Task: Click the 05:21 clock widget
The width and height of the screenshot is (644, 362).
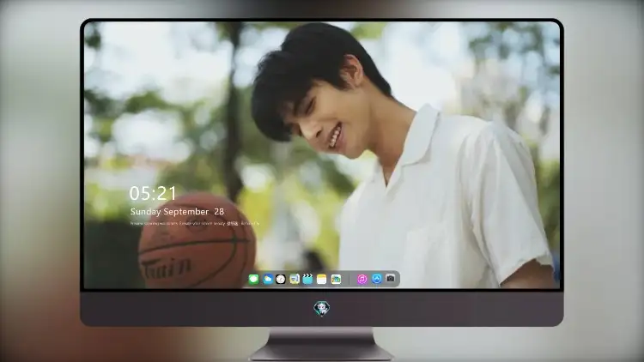Action: coord(153,193)
